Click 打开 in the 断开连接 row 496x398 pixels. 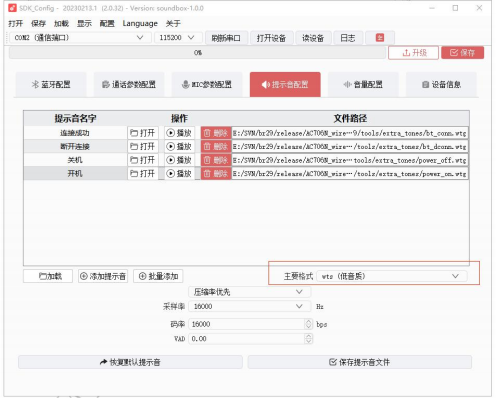click(143, 146)
